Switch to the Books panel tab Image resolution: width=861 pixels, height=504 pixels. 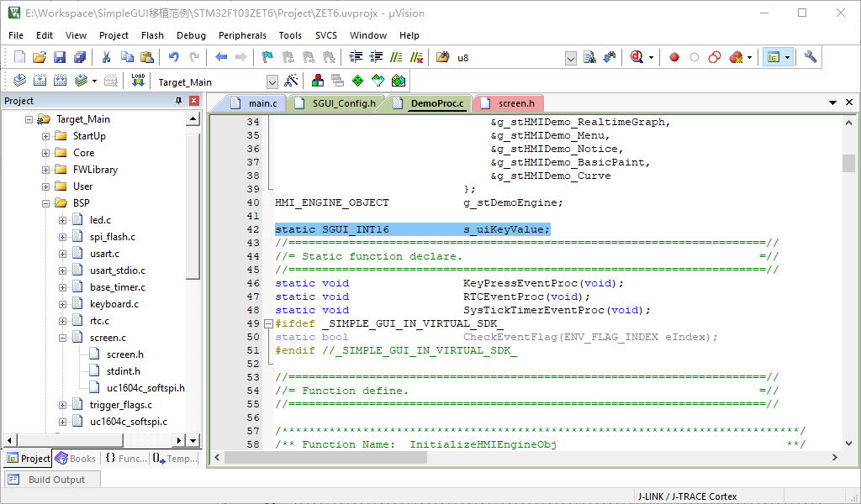pyautogui.click(x=76, y=459)
